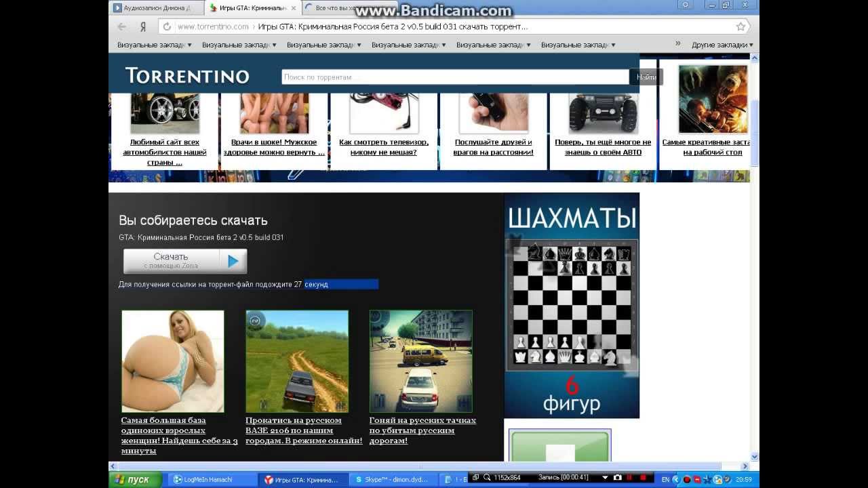This screenshot has height=488, width=868.
Task: Click the ШАХМАТЫ chess ad banner
Action: pyautogui.click(x=572, y=306)
